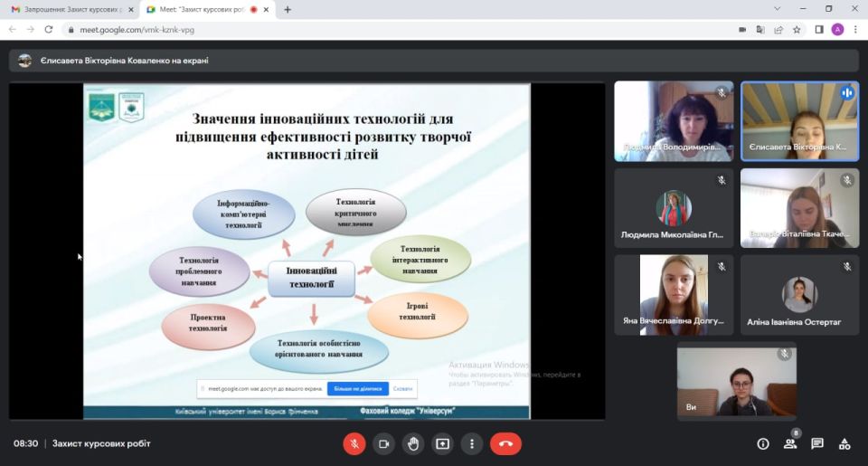Screen dimensions: 868x466
Task: Click muted mic icon on Аліна's tile
Action: (847, 267)
